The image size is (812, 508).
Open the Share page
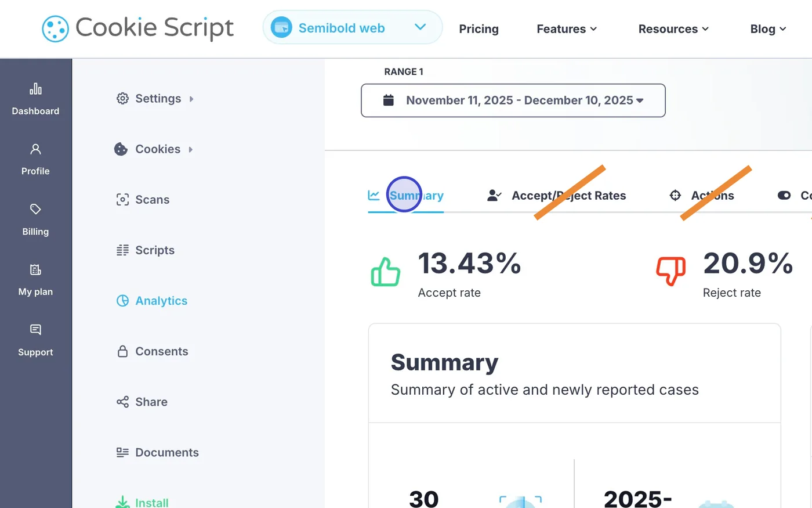(142, 402)
